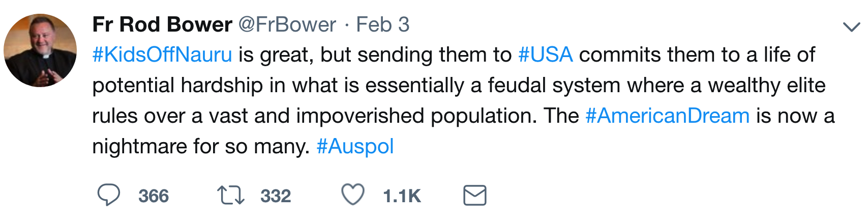Open the @FrBower handle link

(x=287, y=24)
